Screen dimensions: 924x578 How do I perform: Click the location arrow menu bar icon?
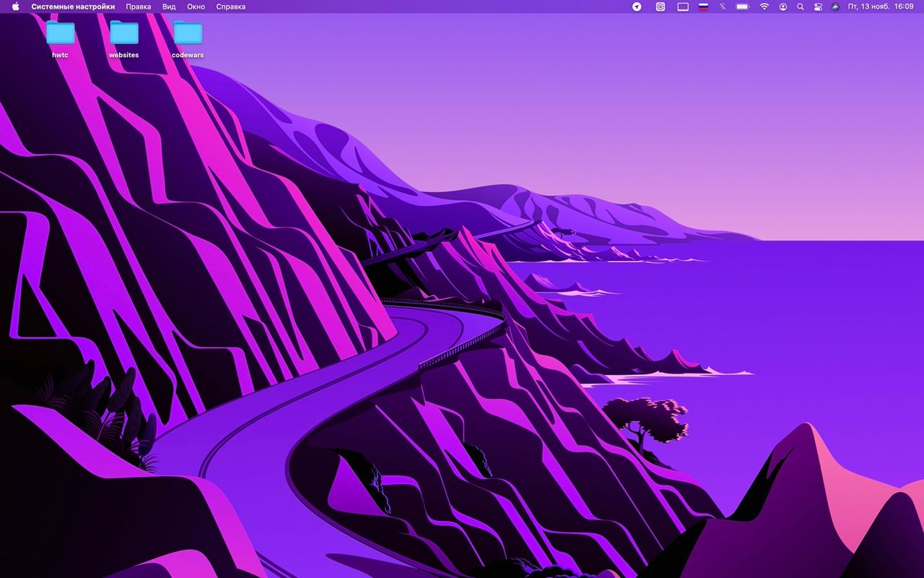click(637, 7)
